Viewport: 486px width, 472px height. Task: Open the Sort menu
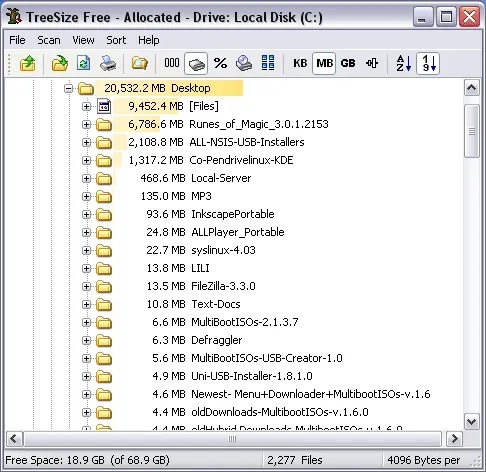point(116,40)
